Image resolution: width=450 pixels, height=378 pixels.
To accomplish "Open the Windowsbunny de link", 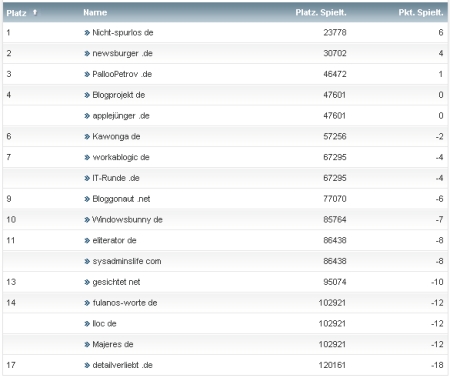I will tap(127, 220).
